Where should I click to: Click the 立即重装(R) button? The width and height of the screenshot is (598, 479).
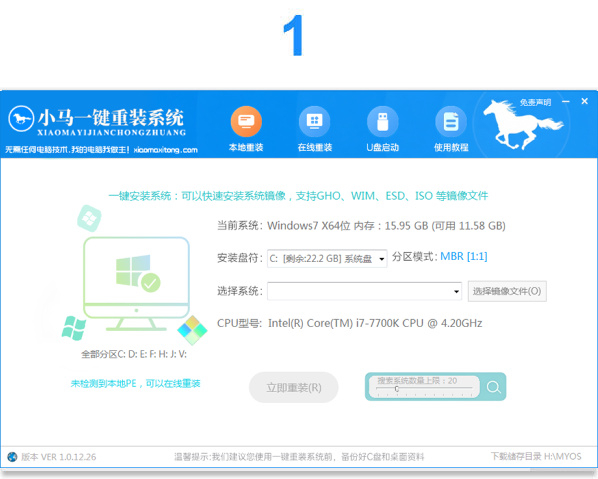[x=294, y=387]
